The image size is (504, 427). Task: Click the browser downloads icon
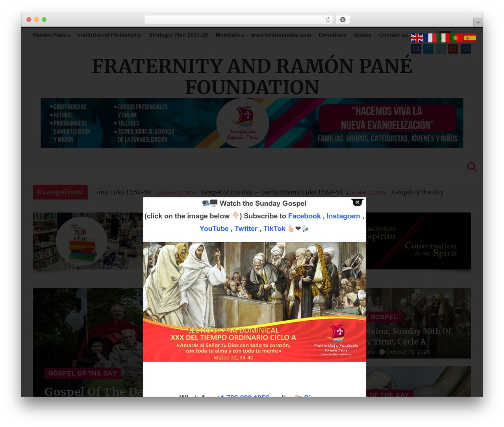pos(343,20)
